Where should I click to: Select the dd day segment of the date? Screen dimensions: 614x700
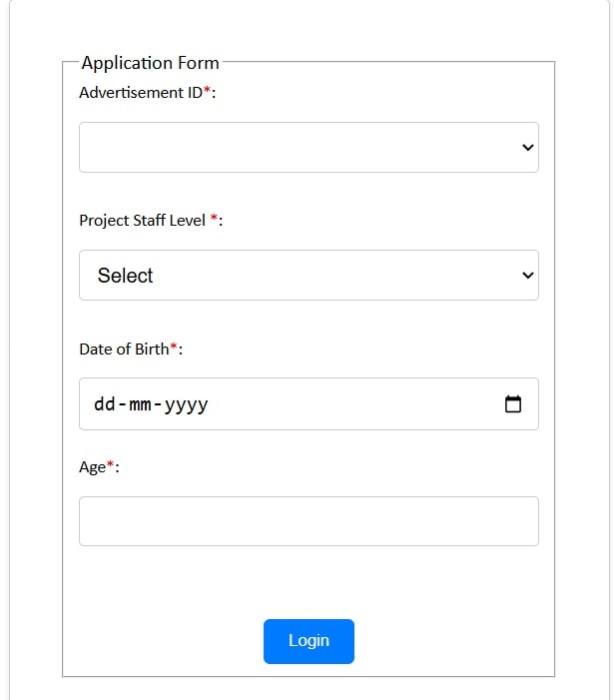(x=105, y=404)
